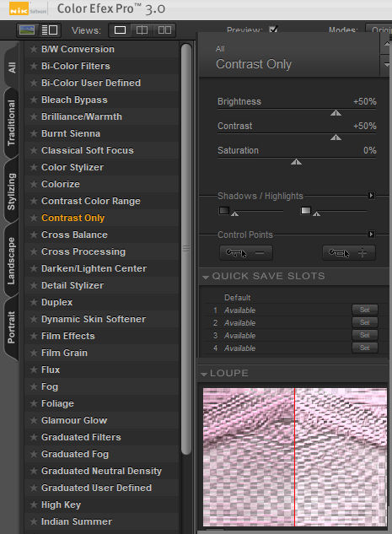Collapse the Loupe panel
Screen dimensions: 392x534
[x=204, y=374]
